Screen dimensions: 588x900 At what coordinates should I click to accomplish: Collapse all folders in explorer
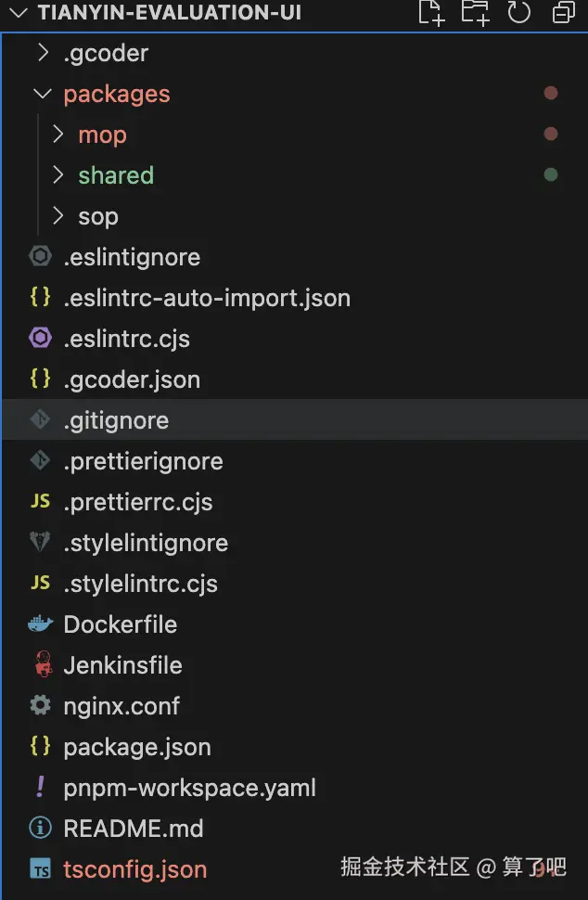563,12
